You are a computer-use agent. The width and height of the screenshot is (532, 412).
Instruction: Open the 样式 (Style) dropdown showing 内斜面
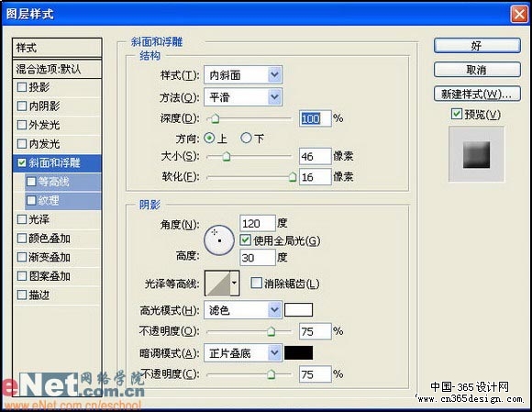(243, 75)
